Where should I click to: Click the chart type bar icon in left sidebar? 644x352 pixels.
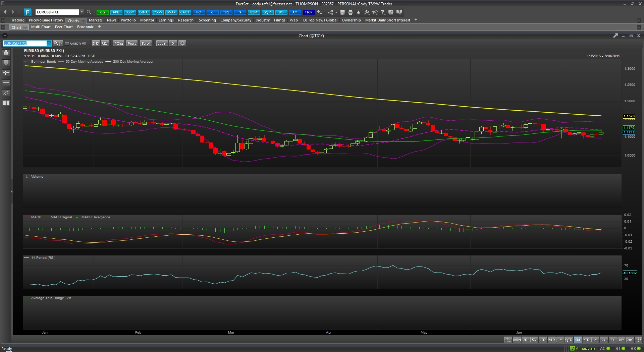[6, 53]
